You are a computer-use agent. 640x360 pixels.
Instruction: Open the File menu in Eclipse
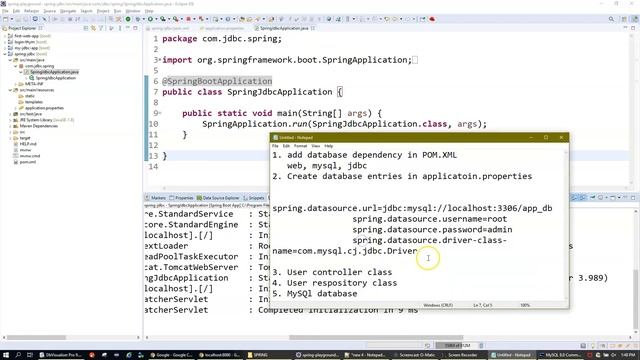point(5,11)
